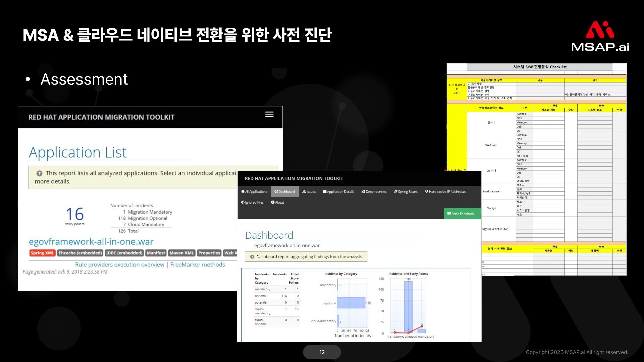Open the egovframework-all-in-one.war application link
The width and height of the screenshot is (644, 362).
(91, 242)
